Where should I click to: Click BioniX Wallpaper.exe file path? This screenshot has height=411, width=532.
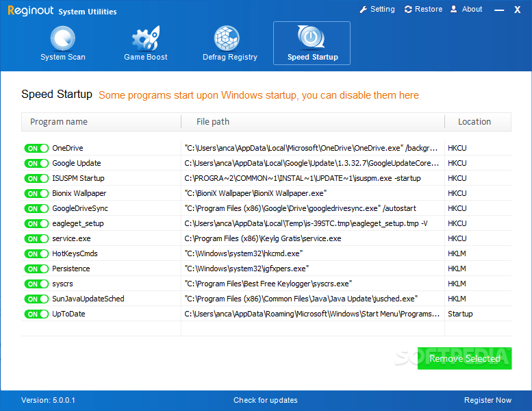tap(255, 193)
